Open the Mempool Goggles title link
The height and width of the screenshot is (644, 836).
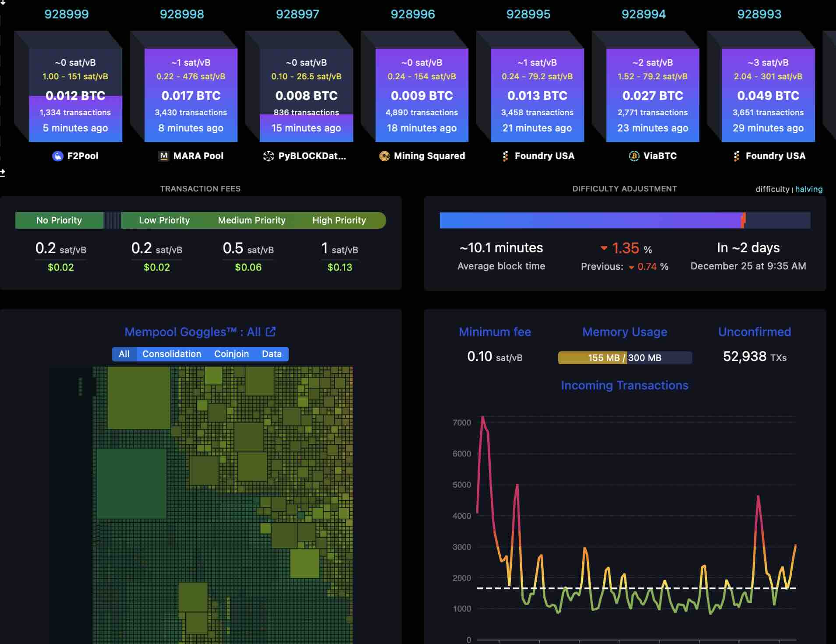(x=192, y=332)
